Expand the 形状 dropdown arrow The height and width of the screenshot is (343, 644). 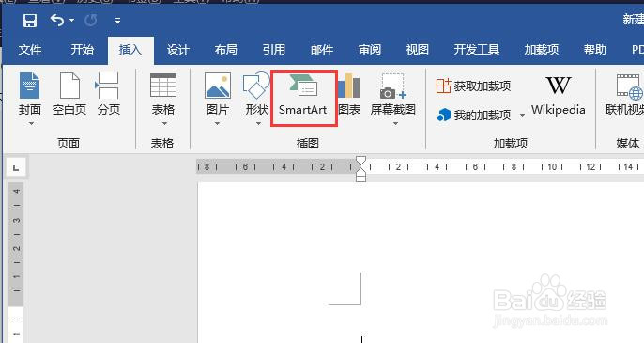pyautogui.click(x=258, y=123)
